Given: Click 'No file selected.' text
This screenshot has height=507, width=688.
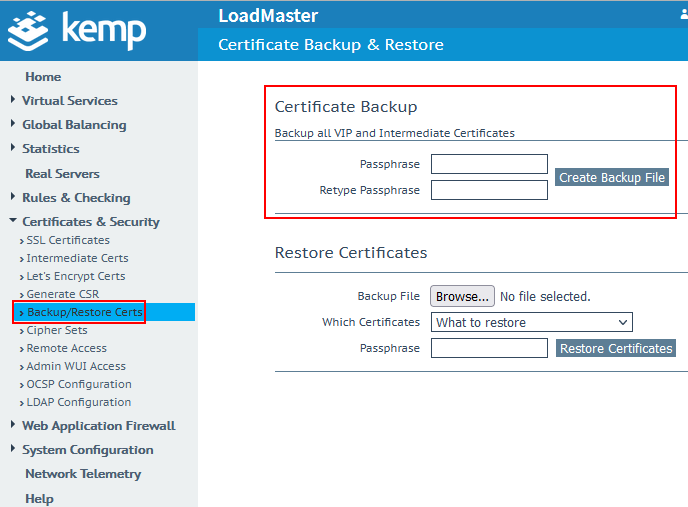Looking at the screenshot, I should tap(545, 297).
